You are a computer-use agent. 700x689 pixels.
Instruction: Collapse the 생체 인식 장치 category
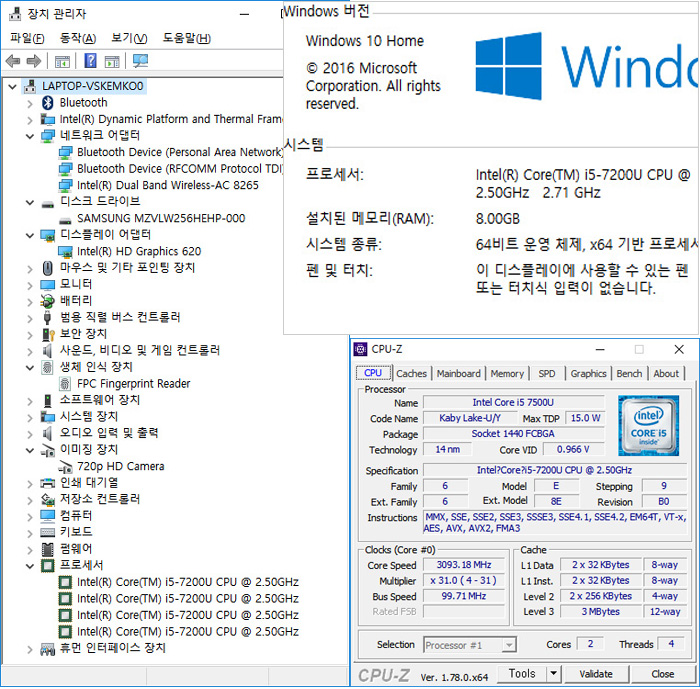(30, 368)
